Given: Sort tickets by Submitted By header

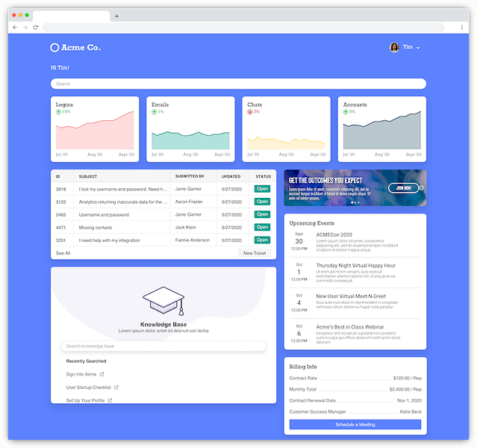Looking at the screenshot, I should coord(190,176).
